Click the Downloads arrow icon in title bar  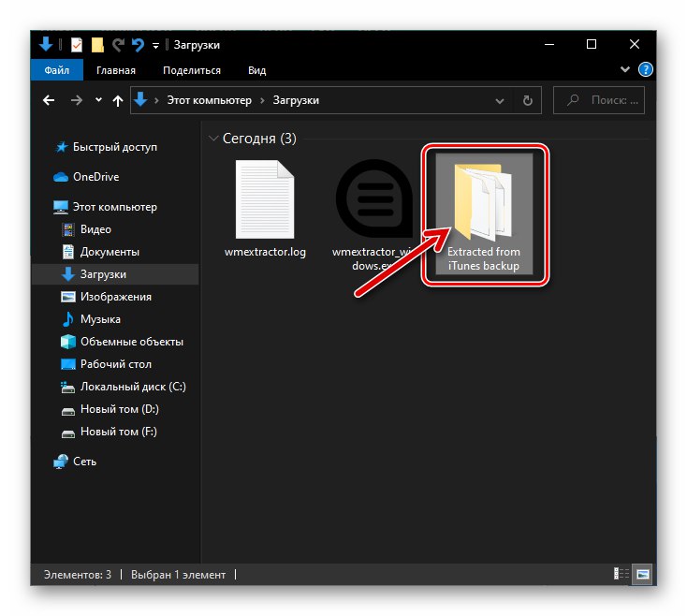(46, 44)
